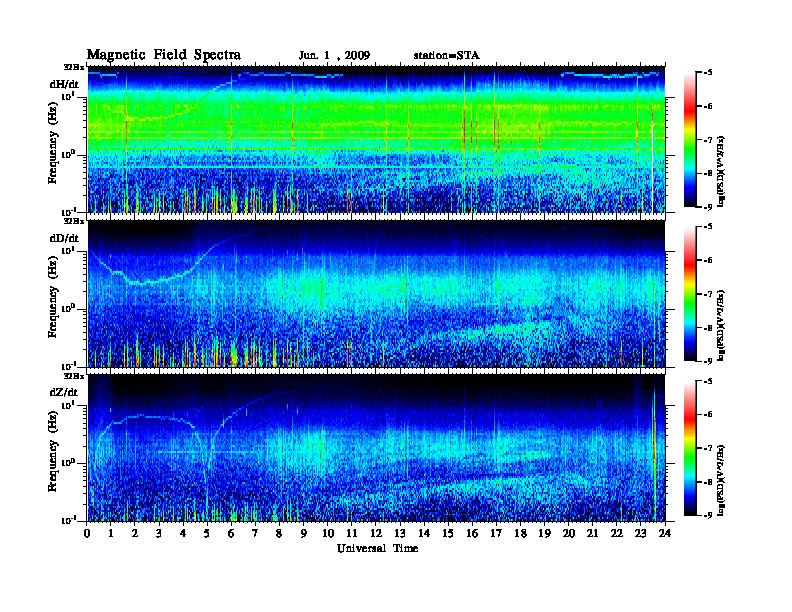Click the "-5" value on the dH/dt color scale

(x=708, y=73)
